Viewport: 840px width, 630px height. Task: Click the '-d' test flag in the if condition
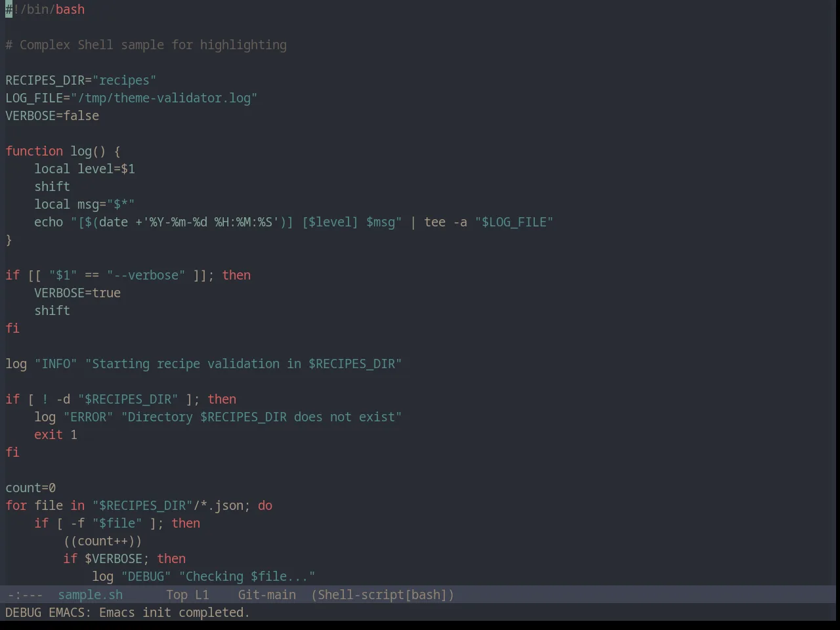[x=63, y=399]
